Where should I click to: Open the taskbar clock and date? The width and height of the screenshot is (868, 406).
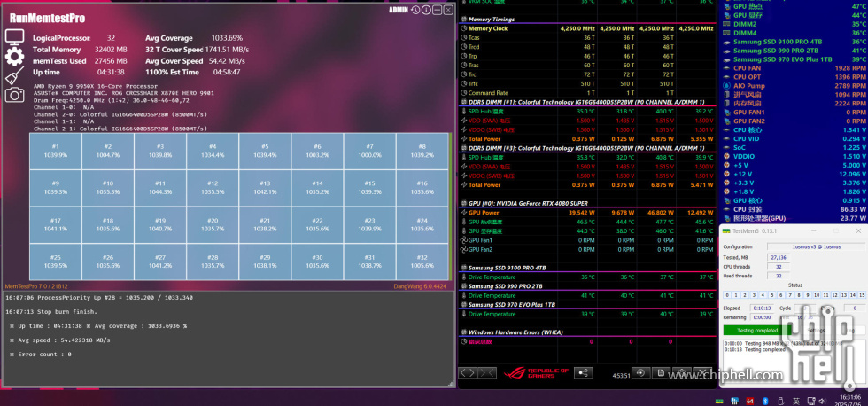pos(849,401)
